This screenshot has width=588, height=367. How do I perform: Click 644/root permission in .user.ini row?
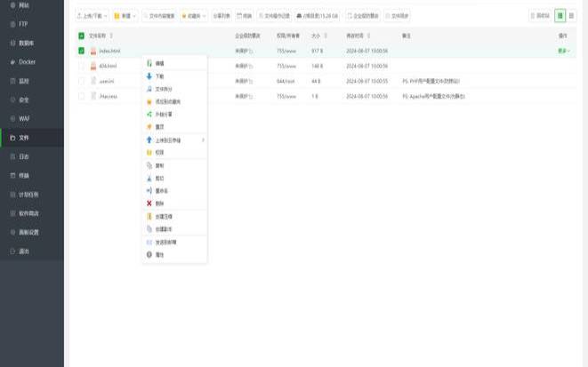click(286, 81)
